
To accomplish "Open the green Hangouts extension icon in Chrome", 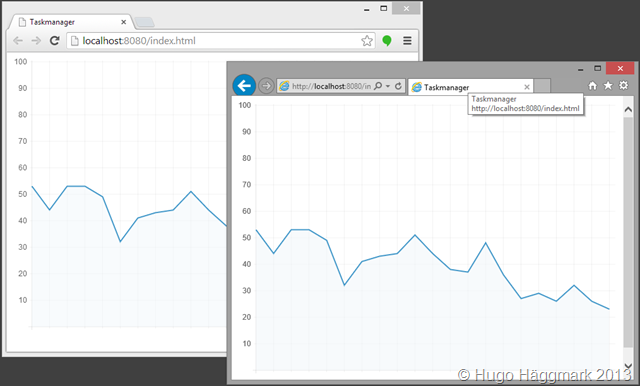I will tap(387, 40).
